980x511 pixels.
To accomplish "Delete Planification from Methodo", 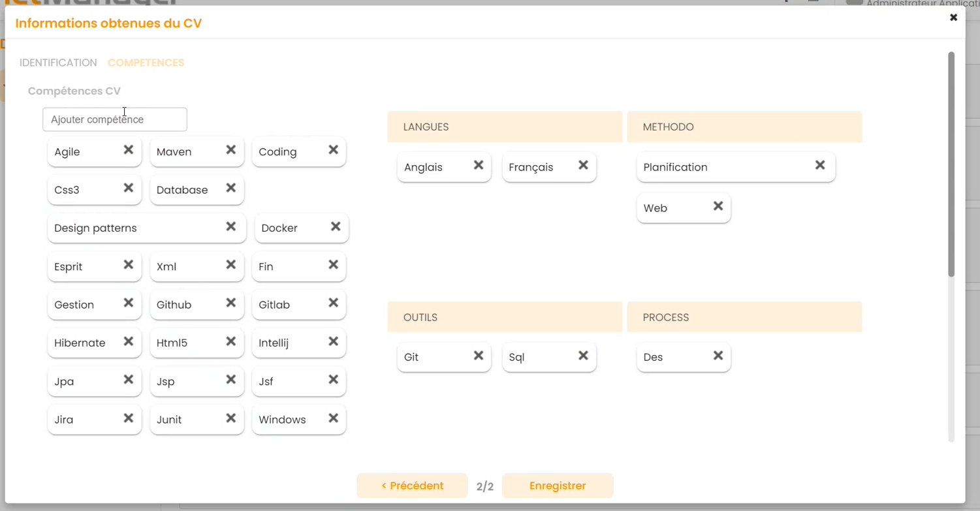I will [x=820, y=165].
